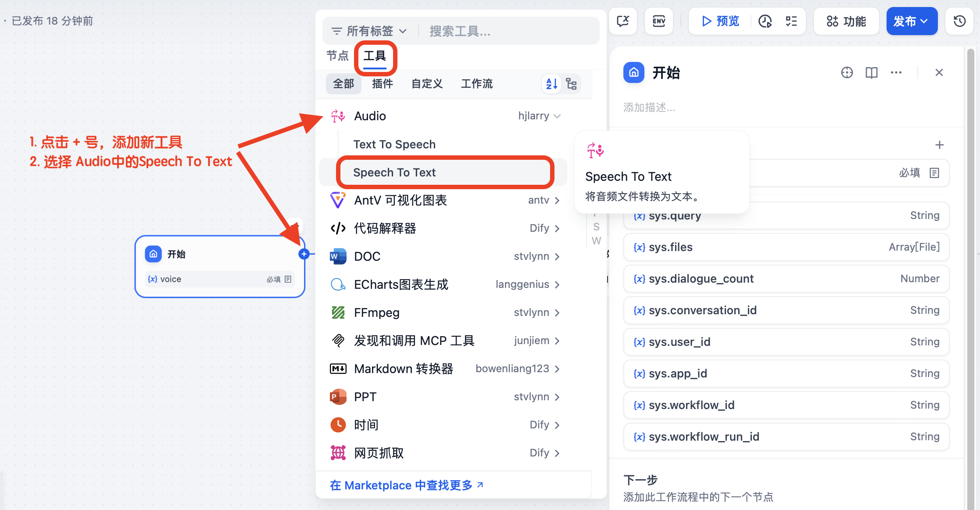Click plus handle on 开始 node

point(304,254)
